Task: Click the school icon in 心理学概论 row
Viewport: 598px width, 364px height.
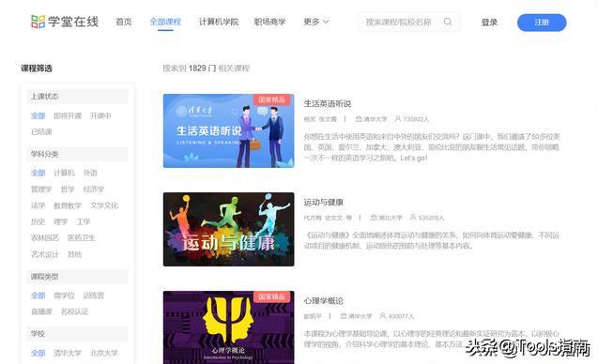Action: point(344,316)
